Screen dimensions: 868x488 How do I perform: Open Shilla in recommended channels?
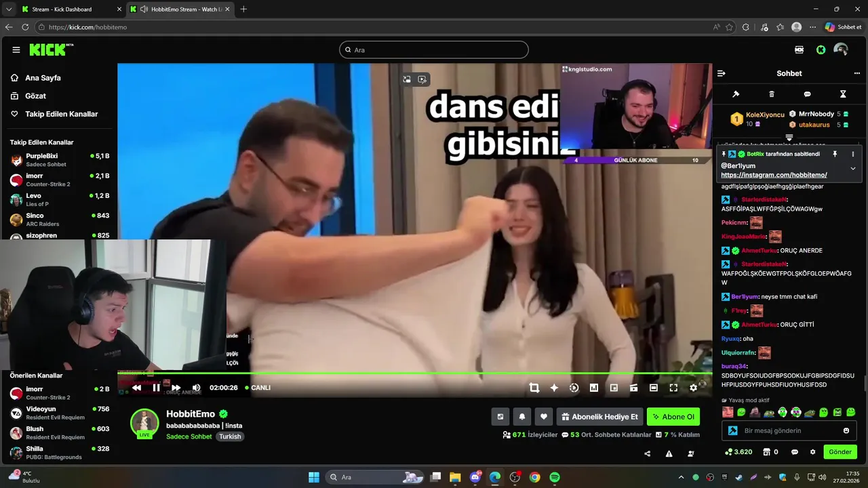60,452
